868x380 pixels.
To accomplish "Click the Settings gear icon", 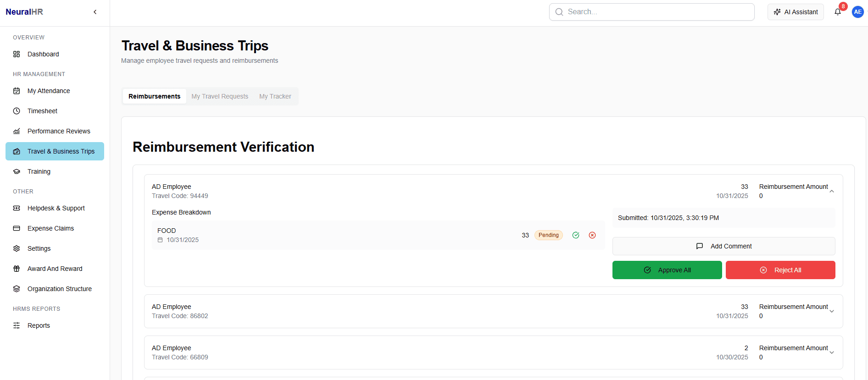I will point(17,248).
